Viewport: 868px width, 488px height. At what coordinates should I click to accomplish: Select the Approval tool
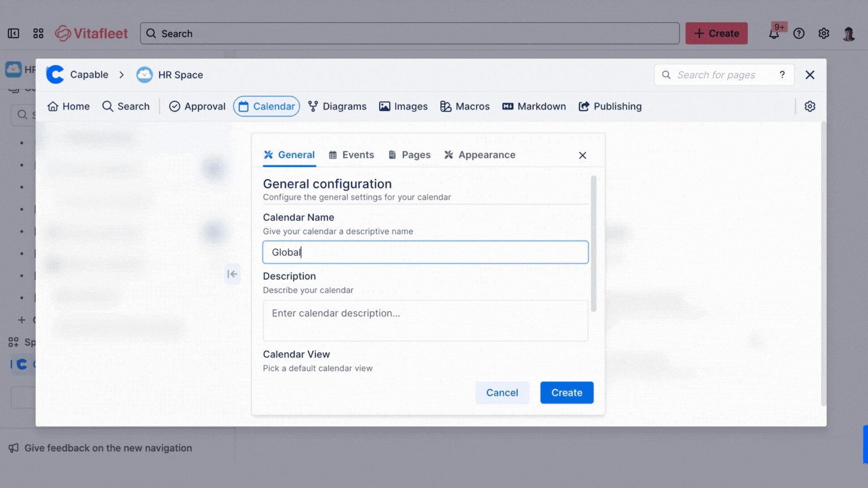tap(197, 106)
